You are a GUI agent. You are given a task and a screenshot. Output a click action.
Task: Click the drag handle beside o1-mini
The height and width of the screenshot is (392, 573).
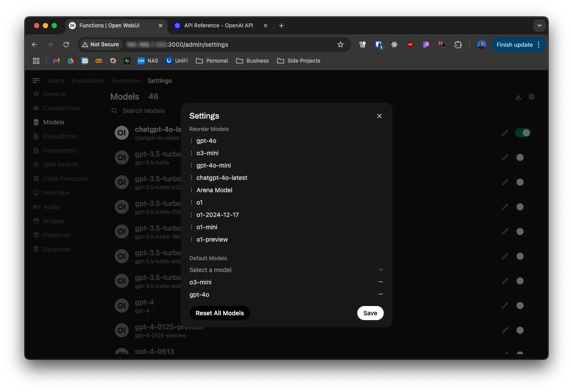pos(191,227)
